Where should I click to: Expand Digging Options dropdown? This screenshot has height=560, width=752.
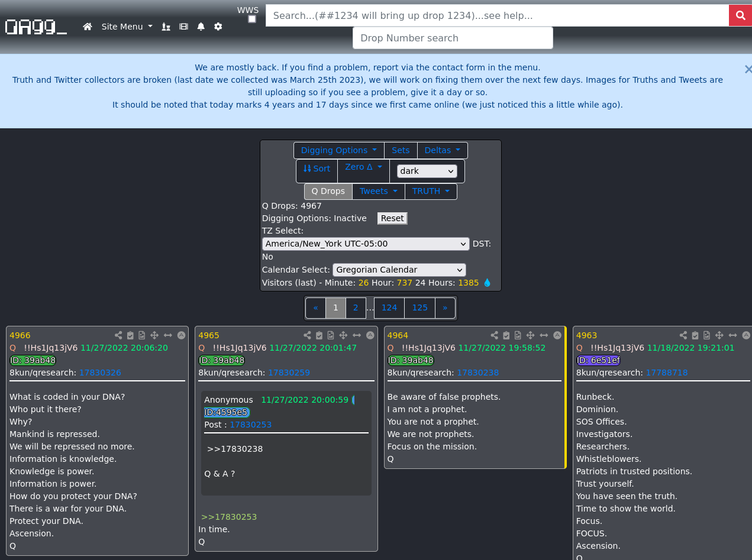pos(339,150)
